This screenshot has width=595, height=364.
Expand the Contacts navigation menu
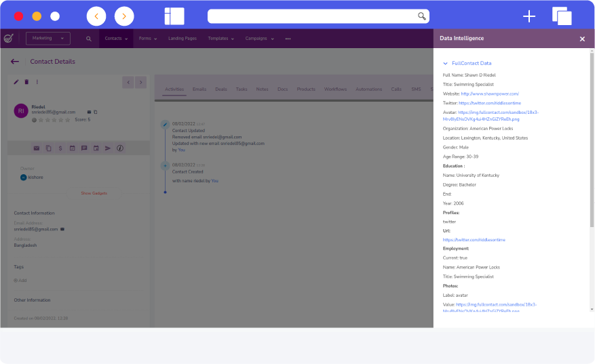coord(116,39)
